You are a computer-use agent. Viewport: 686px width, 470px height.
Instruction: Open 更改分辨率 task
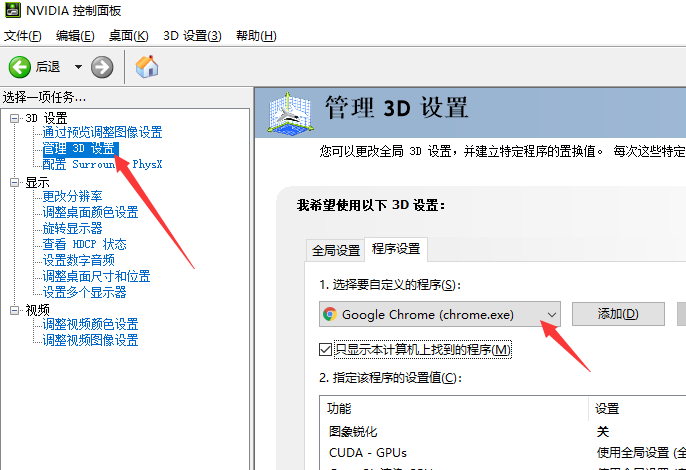tap(72, 196)
